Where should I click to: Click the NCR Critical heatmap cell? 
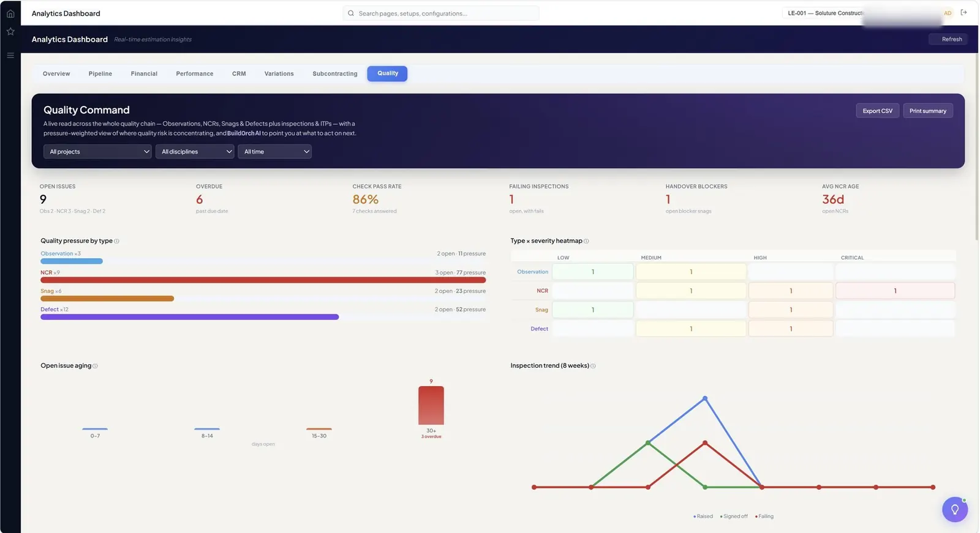click(x=895, y=291)
